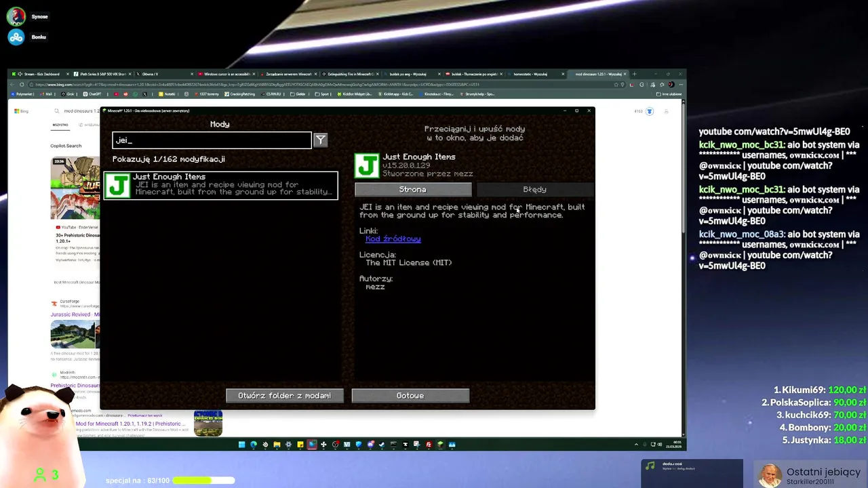Click the filter funnel icon next to search

pyautogui.click(x=320, y=140)
